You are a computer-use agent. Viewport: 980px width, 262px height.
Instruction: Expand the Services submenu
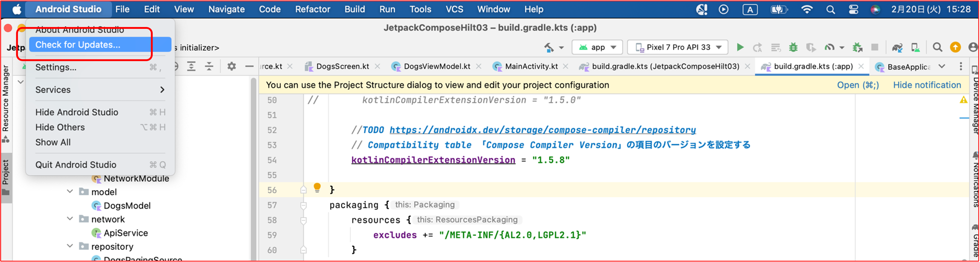tap(100, 90)
